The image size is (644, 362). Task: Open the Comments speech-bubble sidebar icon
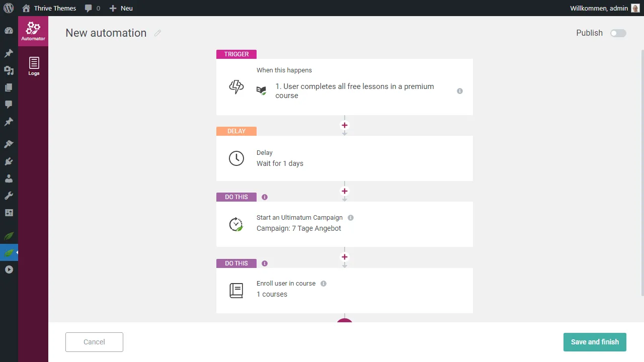tap(9, 105)
